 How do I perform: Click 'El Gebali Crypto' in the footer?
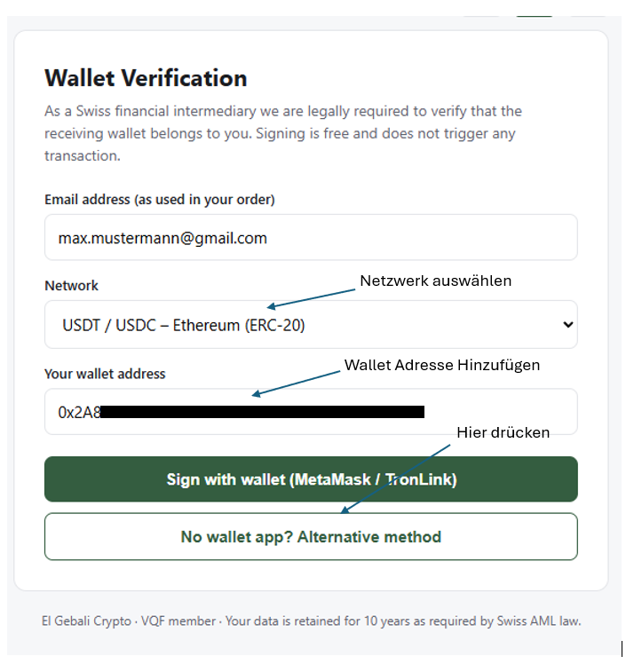86,621
